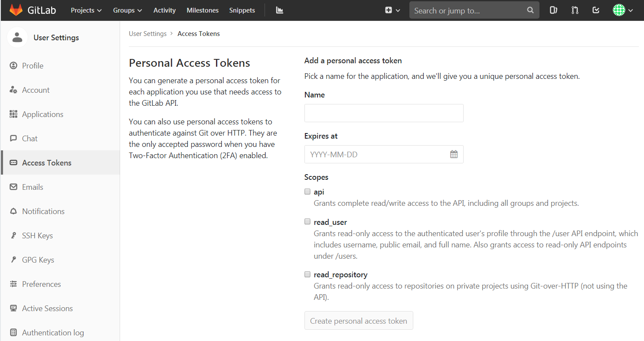
Task: Click inside the Name input field
Action: (383, 113)
